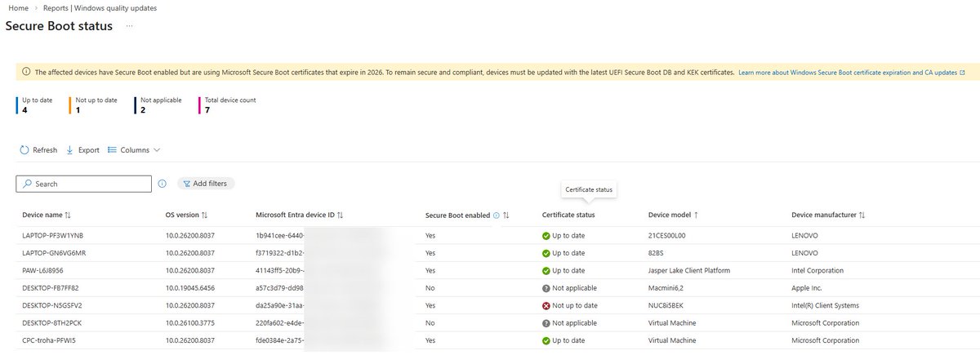Click the info icon next to Search
Image resolution: width=980 pixels, height=364 pixels.
[162, 184]
